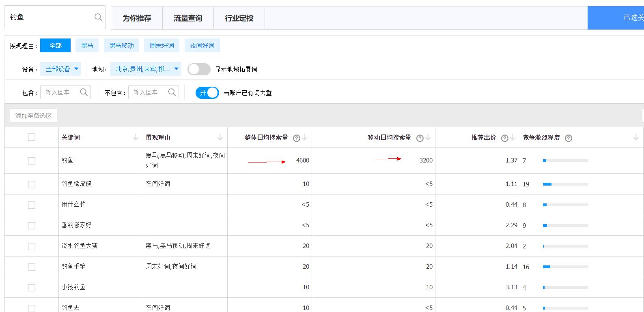The width and height of the screenshot is (644, 312).
Task: Click the magnifier icon in the 包含 field
Action: (x=84, y=92)
